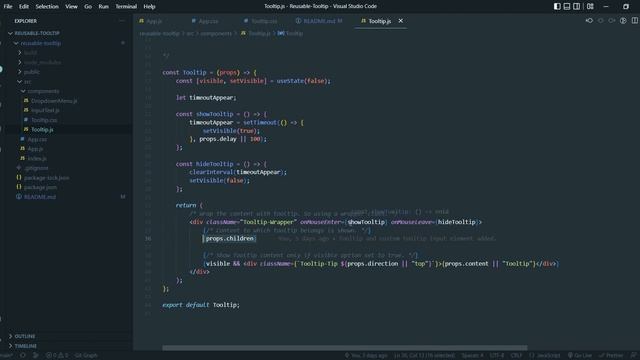The height and width of the screenshot is (360, 640).
Task: Toggle the Primary Side Bar layout icon
Action: 557,7
